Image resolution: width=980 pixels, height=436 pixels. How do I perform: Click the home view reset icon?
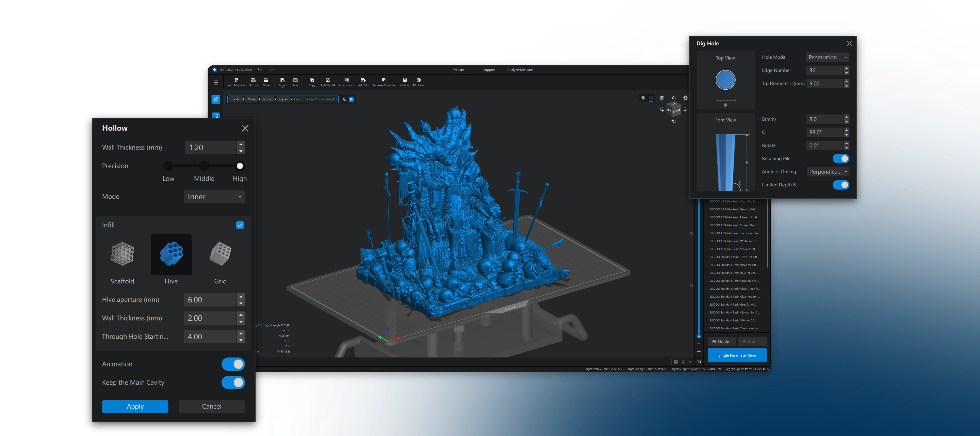tap(685, 98)
